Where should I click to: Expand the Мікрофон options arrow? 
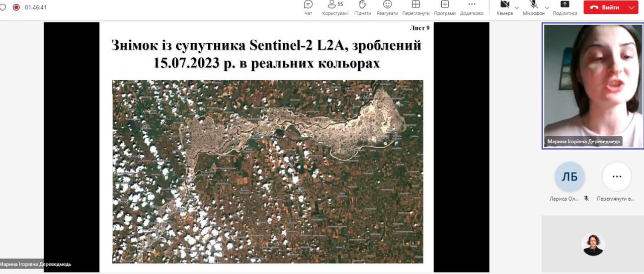coord(546,8)
